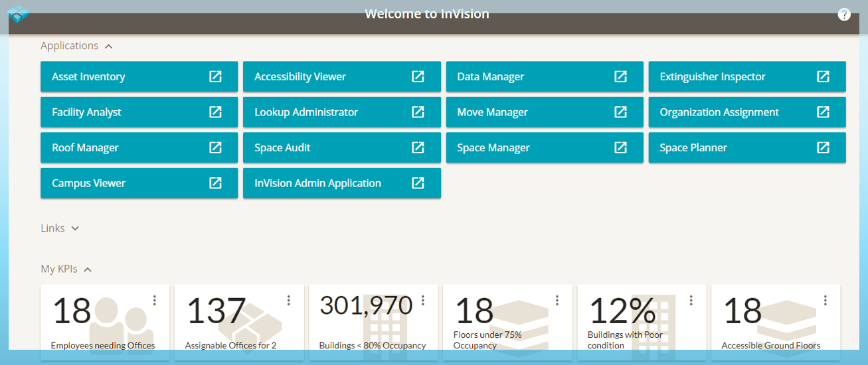
Task: Click external link icon on Move Manager
Action: [x=620, y=112]
